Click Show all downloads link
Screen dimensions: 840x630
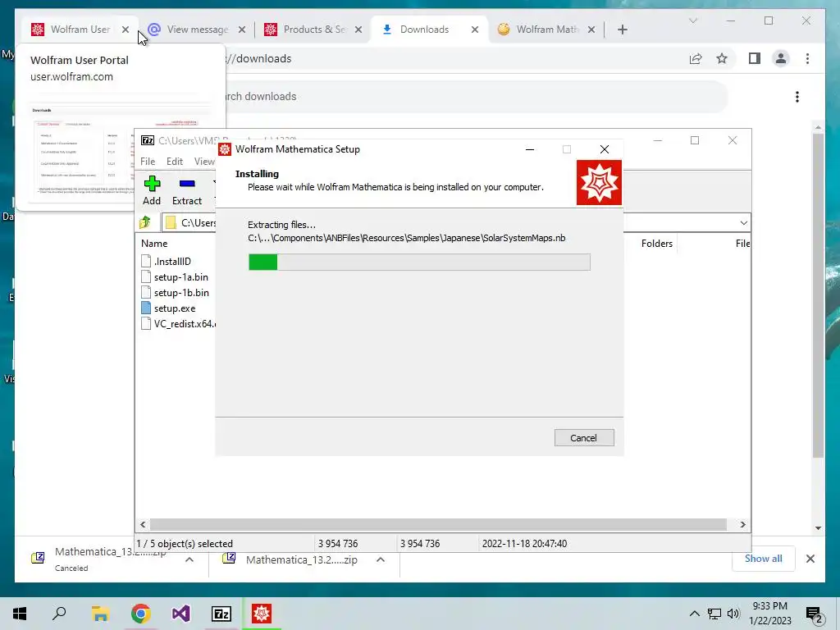764,559
